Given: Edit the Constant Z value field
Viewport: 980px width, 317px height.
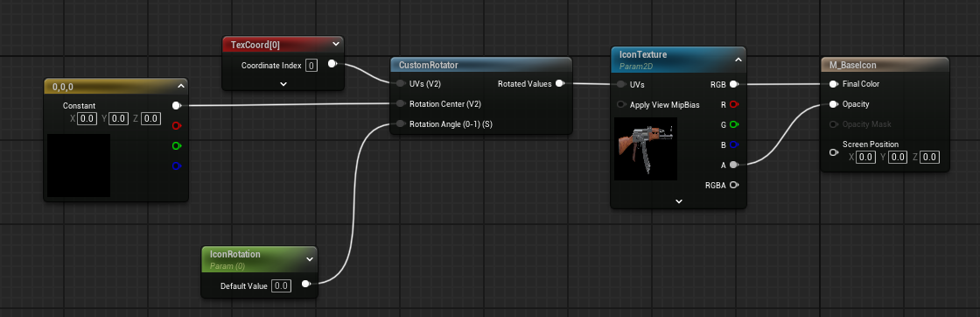Looking at the screenshot, I should 150,118.
